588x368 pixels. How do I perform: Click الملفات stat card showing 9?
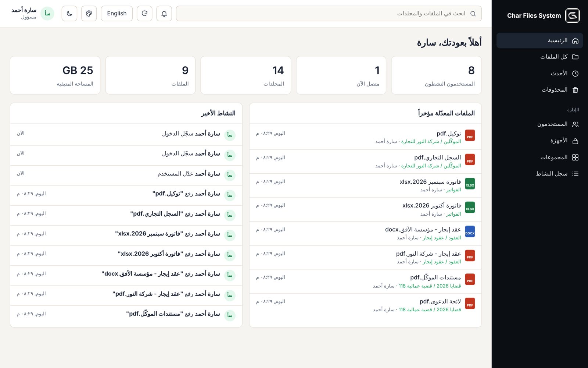(x=150, y=75)
